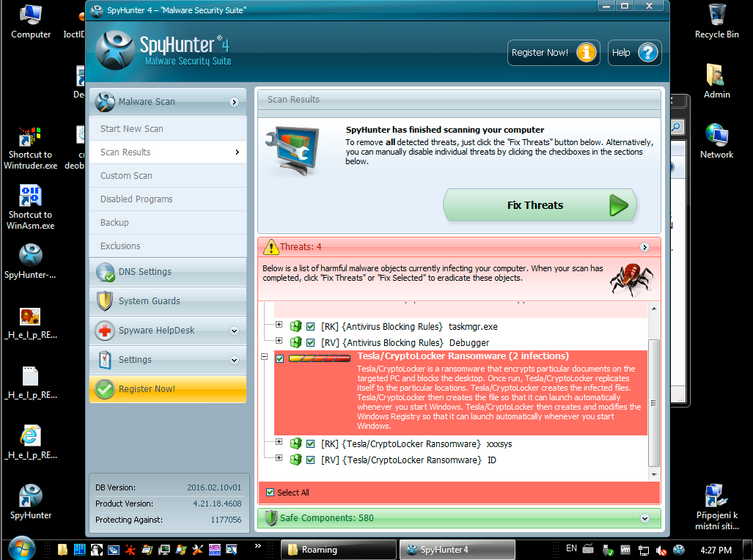Screen dimensions: 753x560
Task: Click the threats list scrollbar thumb
Action: 653,402
